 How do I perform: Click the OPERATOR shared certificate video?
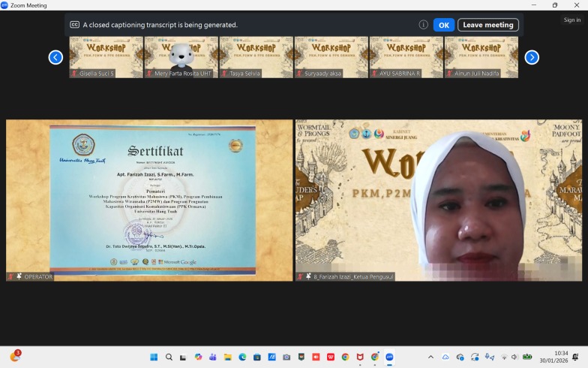[x=149, y=200]
